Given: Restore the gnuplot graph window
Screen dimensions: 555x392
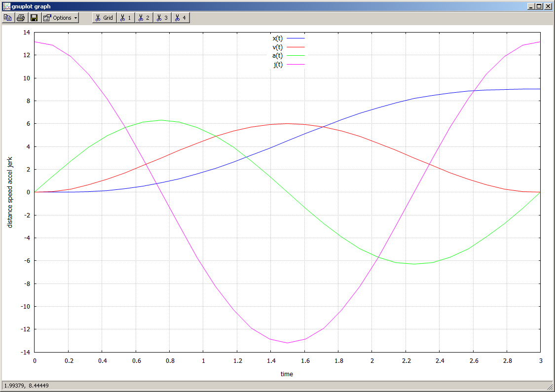Looking at the screenshot, I should (x=539, y=6).
